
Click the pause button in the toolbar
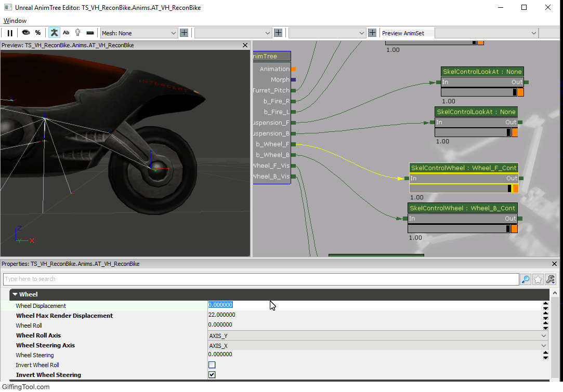[10, 33]
